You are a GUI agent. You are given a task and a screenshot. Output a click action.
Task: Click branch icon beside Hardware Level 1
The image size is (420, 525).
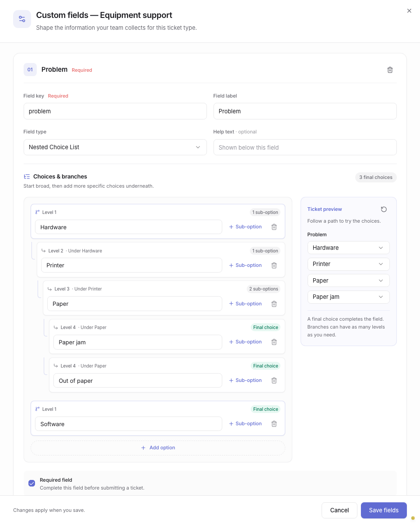pyautogui.click(x=38, y=212)
